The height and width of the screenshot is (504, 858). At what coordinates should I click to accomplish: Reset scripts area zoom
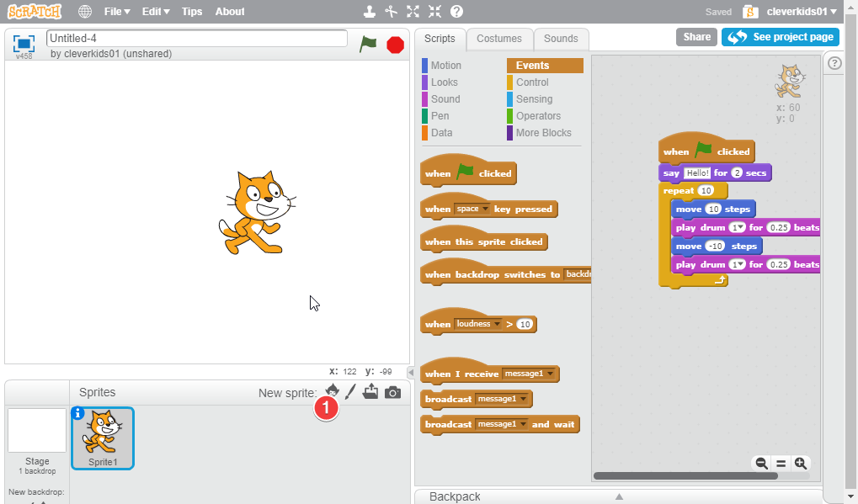[781, 464]
